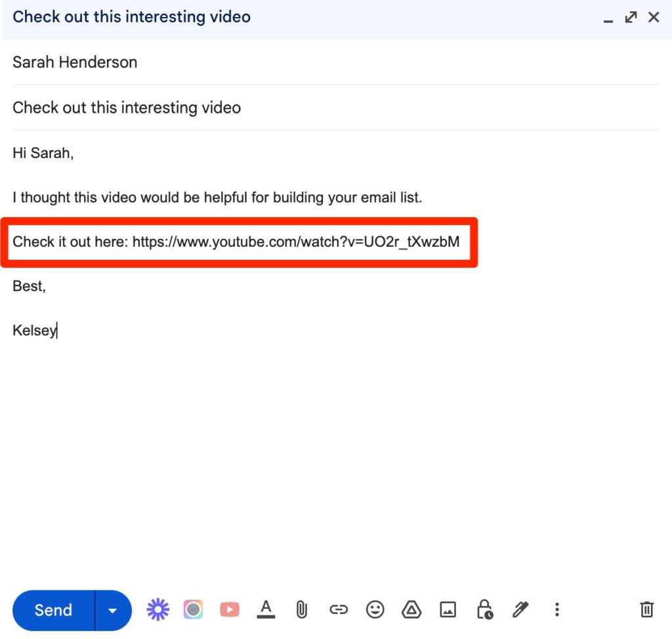Attach a file with the paperclip icon
Screen dimensions: 672x639
301,609
